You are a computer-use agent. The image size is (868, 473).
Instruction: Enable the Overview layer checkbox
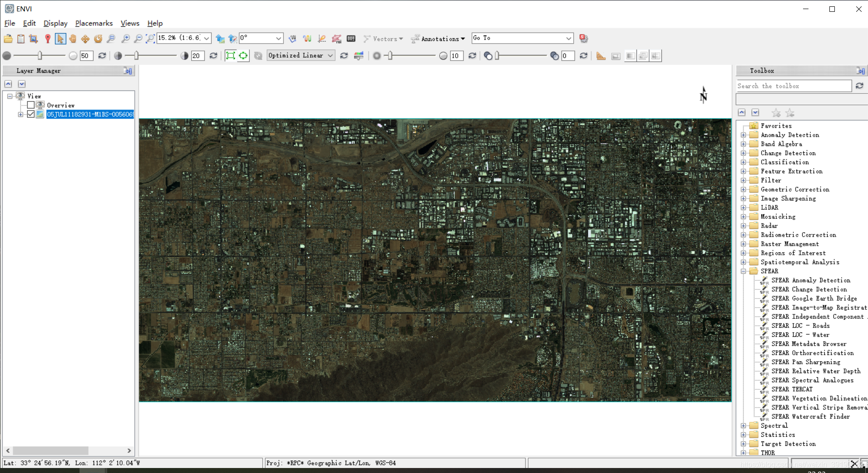click(31, 105)
